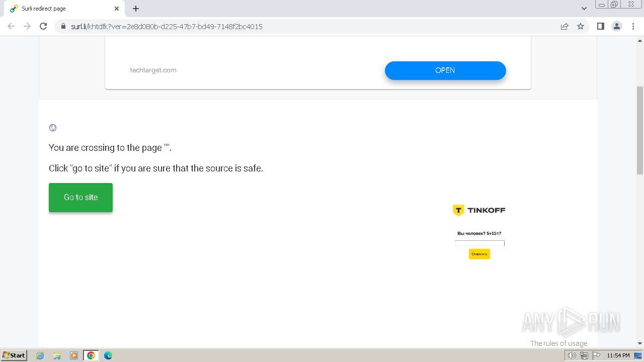Expand the tab search chevron
The height and width of the screenshot is (362, 644).
coord(584,9)
